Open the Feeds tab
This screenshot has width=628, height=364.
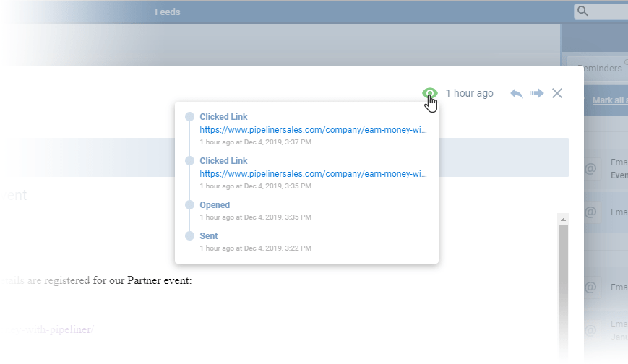click(168, 12)
